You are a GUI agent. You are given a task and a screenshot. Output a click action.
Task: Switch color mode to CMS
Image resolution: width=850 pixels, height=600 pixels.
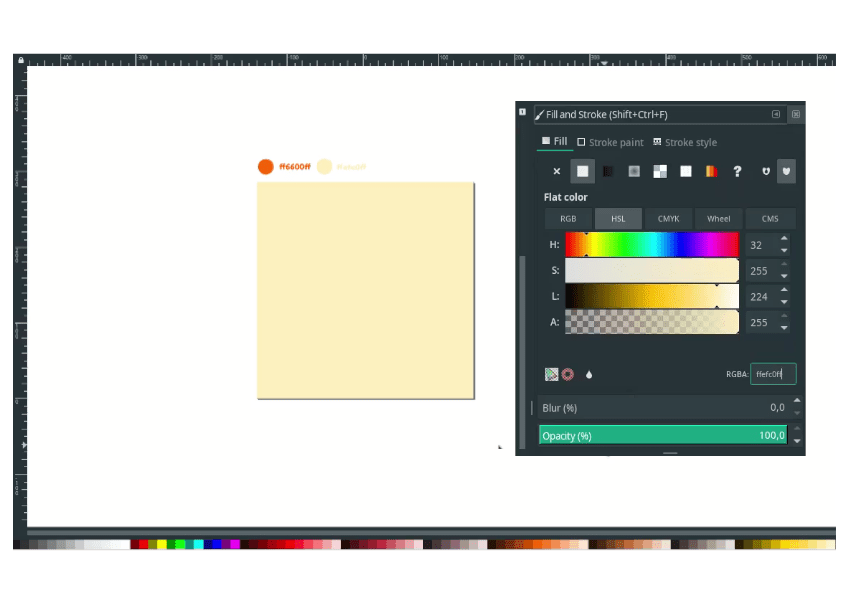pyautogui.click(x=770, y=218)
